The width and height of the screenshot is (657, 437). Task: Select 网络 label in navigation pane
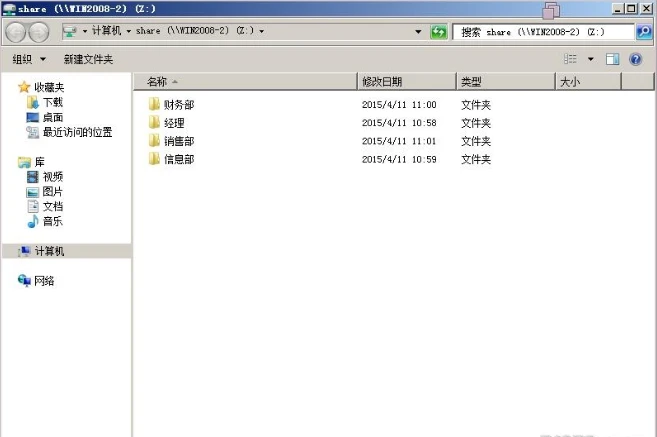44,280
